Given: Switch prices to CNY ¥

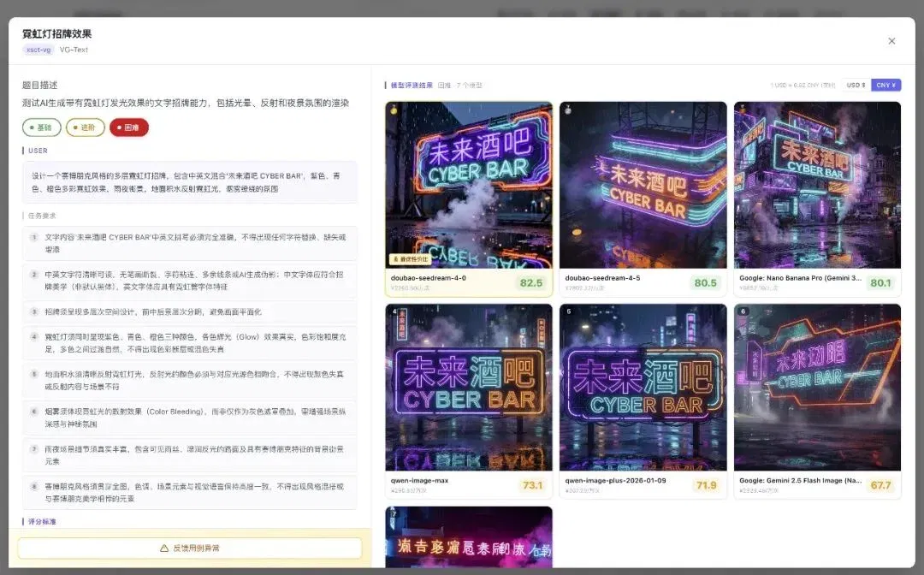Looking at the screenshot, I should point(885,85).
